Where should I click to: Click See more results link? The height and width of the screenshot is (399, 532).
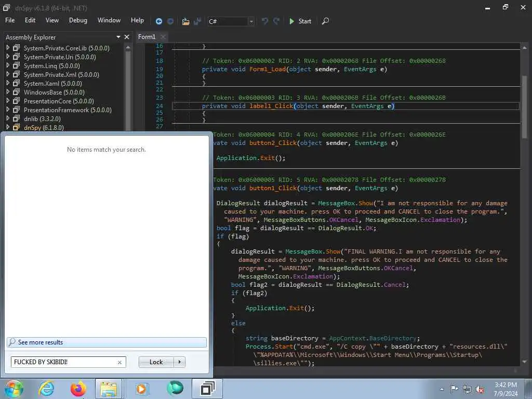coord(107,342)
